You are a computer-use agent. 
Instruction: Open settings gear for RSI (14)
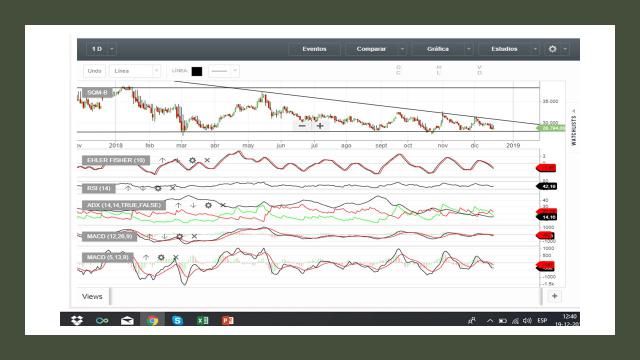158,188
